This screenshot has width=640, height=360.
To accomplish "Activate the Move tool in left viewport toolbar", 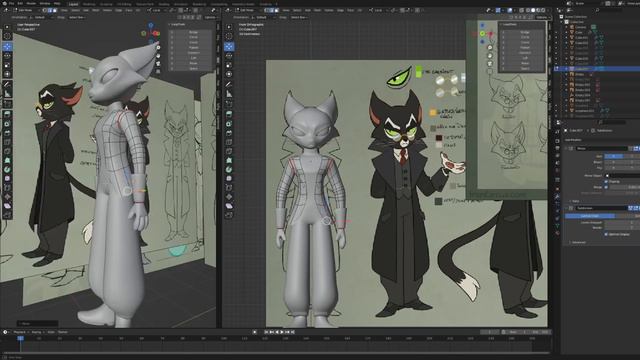I will pyautogui.click(x=7, y=47).
